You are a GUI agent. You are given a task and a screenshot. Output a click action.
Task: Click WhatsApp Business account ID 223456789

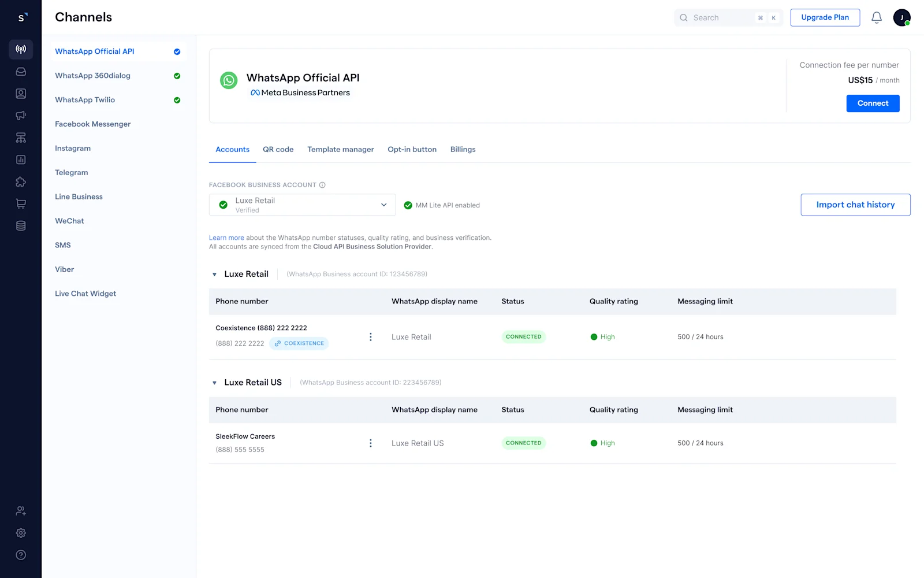point(371,383)
